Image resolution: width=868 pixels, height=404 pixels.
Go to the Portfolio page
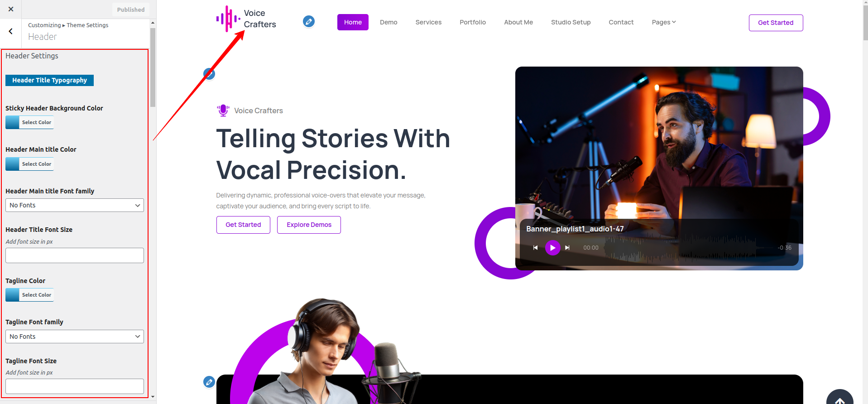[x=473, y=22]
